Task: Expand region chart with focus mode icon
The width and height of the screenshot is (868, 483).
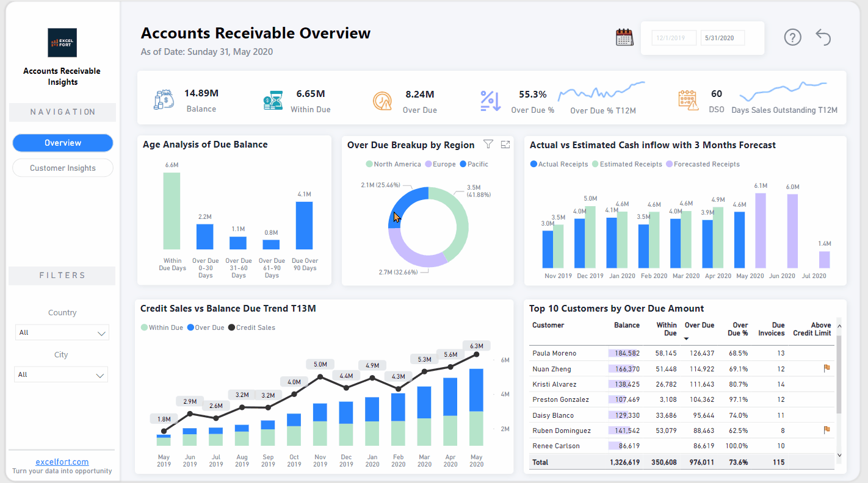Action: (505, 145)
